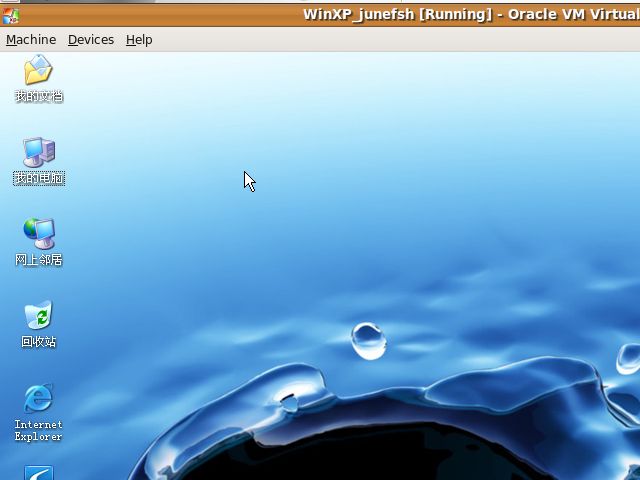Screen dimensions: 640x480
Task: Click the WinXP_junefsh title bar text
Action: (x=471, y=15)
